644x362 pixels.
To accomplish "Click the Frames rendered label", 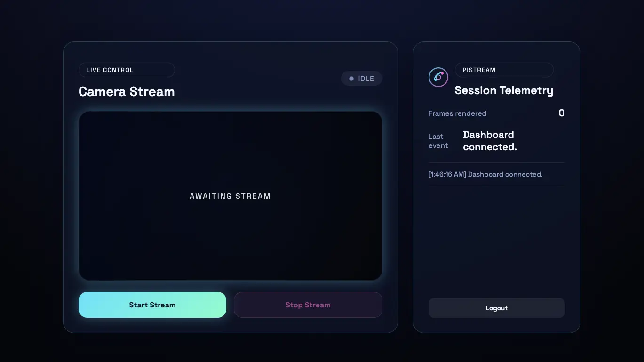I will click(x=457, y=113).
